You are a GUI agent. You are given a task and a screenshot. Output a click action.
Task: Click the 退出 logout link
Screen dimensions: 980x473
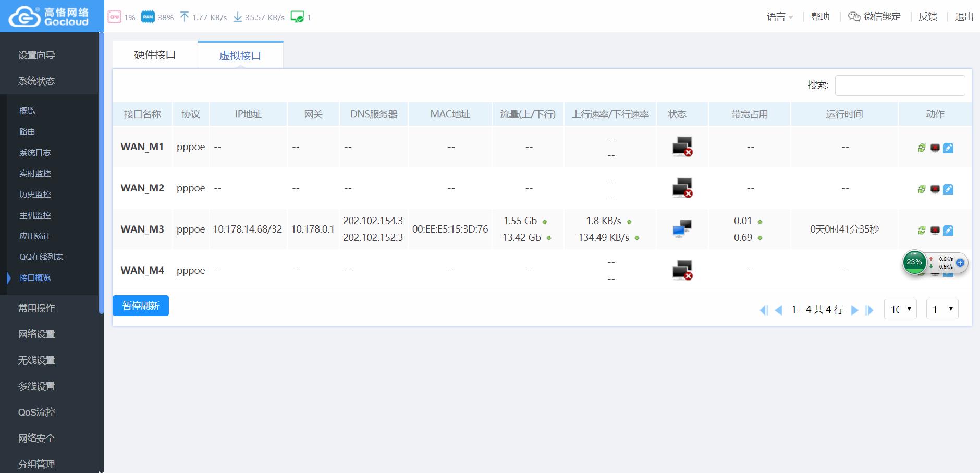click(964, 17)
